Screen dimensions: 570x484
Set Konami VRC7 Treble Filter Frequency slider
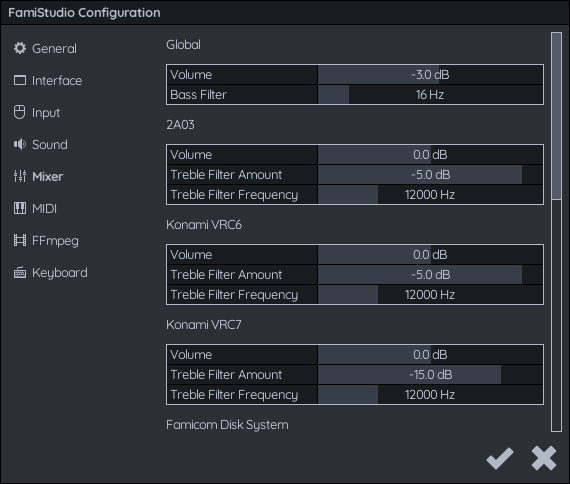[430, 395]
